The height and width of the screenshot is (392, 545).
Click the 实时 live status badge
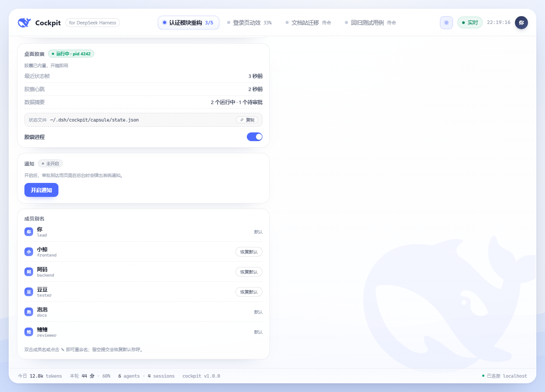(470, 23)
